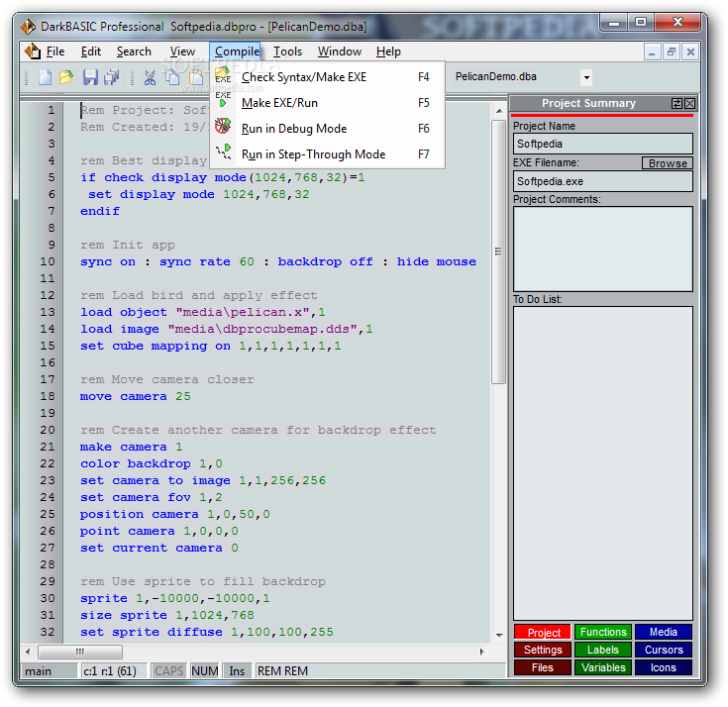Close the Project Summary panel

(x=690, y=103)
